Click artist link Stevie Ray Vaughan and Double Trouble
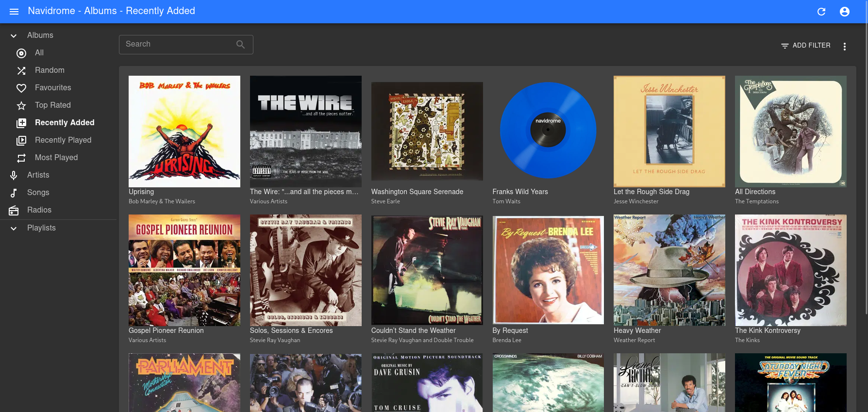The height and width of the screenshot is (412, 868). tap(422, 340)
